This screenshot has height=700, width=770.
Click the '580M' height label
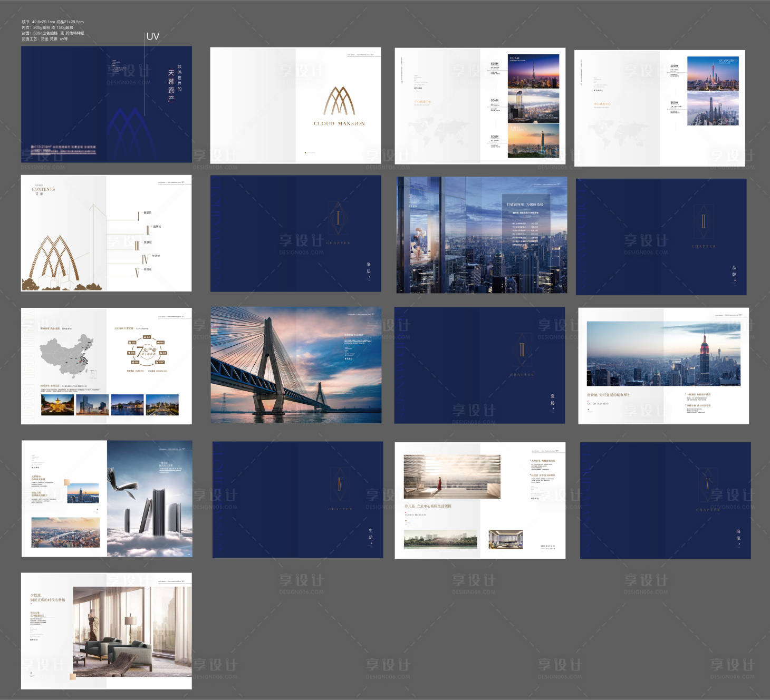point(674,103)
